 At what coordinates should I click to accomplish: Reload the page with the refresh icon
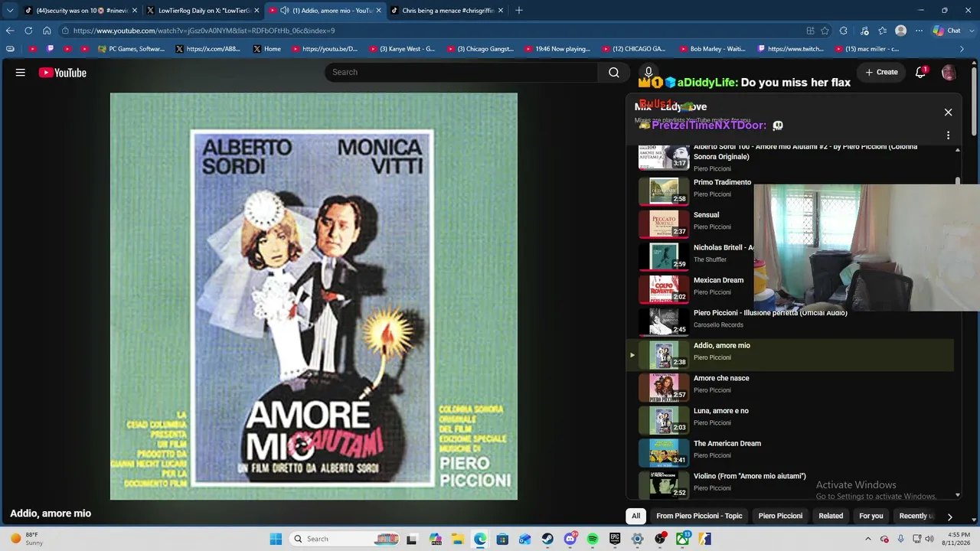tap(28, 31)
